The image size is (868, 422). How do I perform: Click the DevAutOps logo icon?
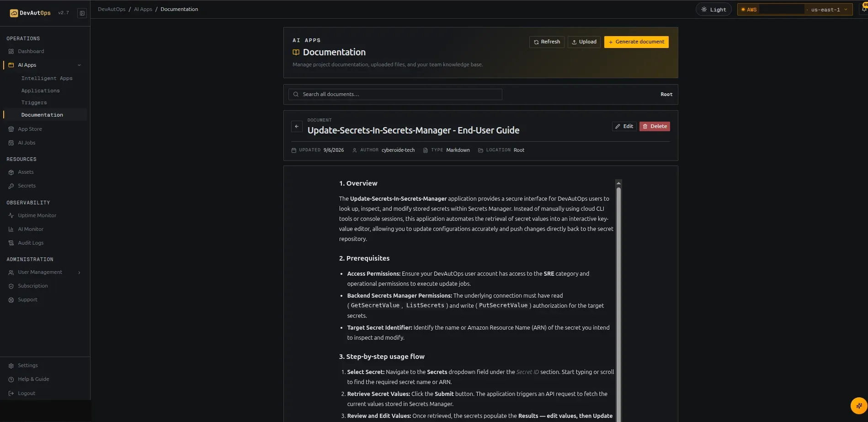pos(14,13)
